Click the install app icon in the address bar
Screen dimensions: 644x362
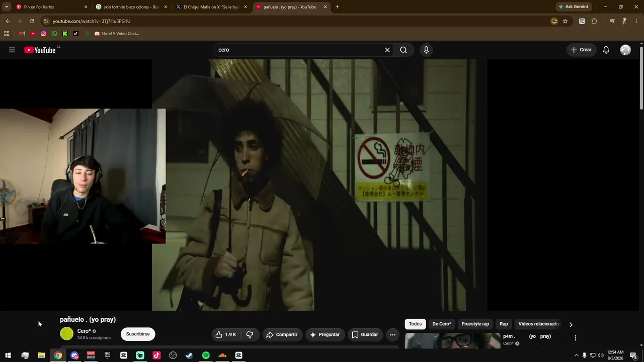coord(554,21)
